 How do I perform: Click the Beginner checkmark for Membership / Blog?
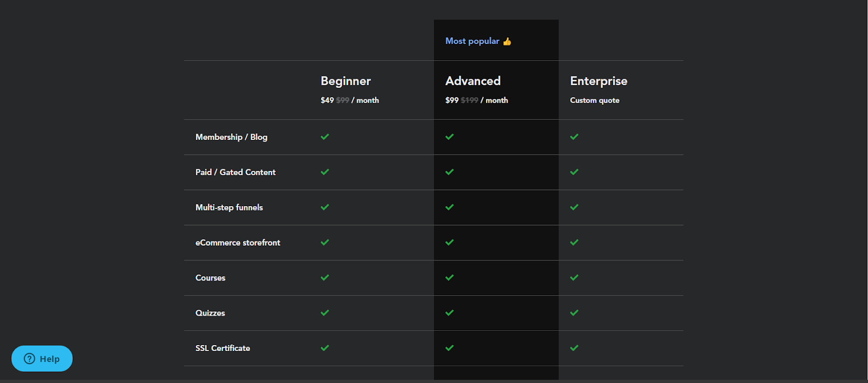pos(325,137)
